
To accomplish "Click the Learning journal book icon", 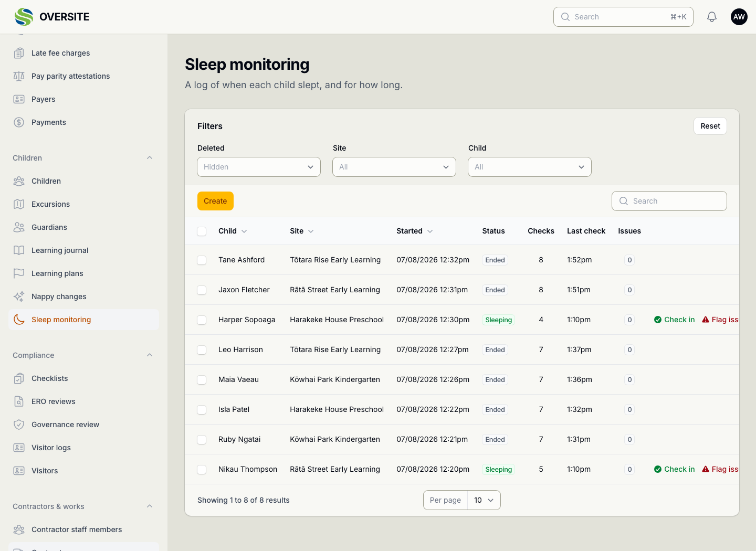I will (19, 250).
